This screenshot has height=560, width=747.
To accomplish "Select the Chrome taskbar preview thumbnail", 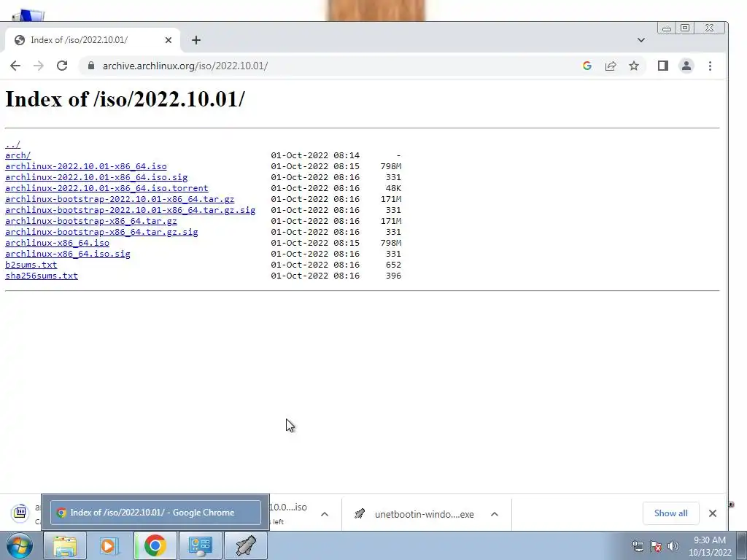I will tap(155, 513).
